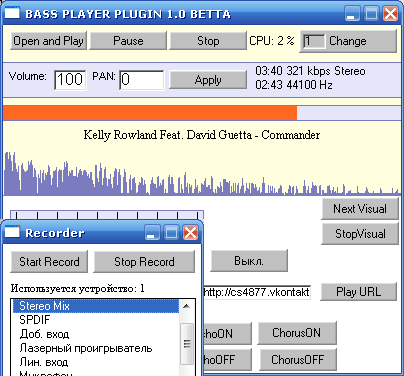The image size is (404, 376).
Task: Click the StopVisual button
Action: [x=360, y=233]
